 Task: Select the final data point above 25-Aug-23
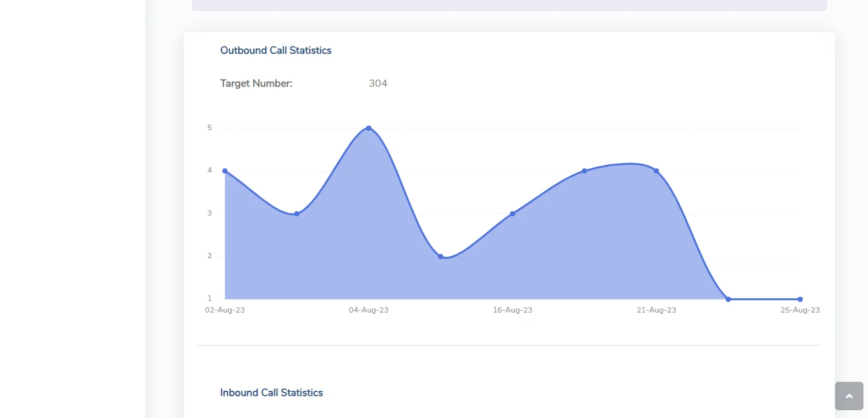pos(800,299)
